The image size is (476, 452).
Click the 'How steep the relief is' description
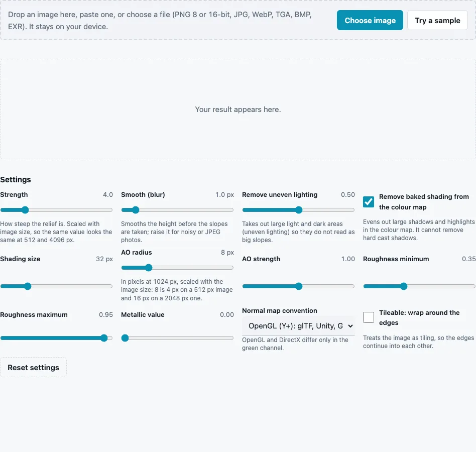coord(56,232)
